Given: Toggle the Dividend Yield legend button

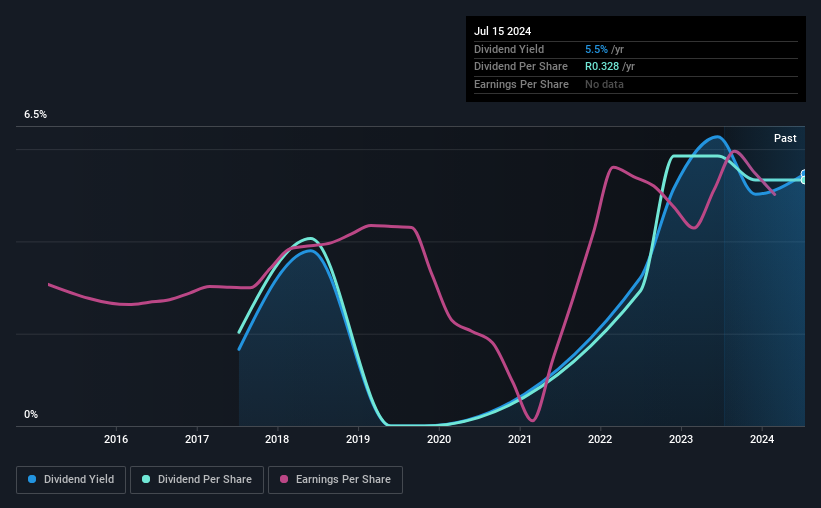Looking at the screenshot, I should (71, 479).
